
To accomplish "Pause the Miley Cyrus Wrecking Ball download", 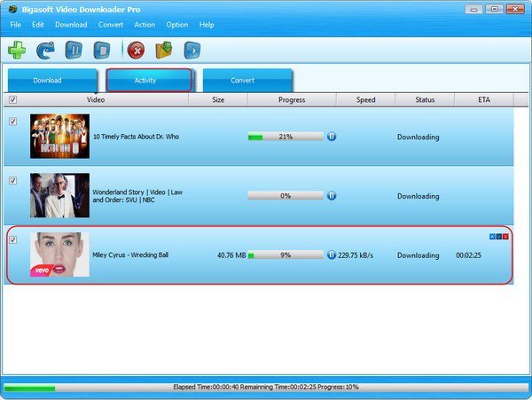I will coord(332,255).
